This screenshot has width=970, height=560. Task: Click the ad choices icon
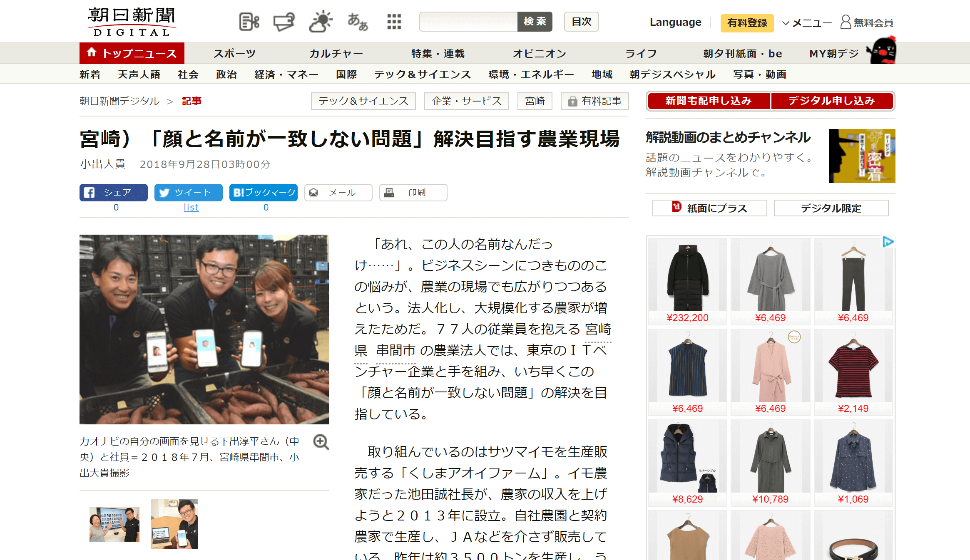[x=888, y=242]
